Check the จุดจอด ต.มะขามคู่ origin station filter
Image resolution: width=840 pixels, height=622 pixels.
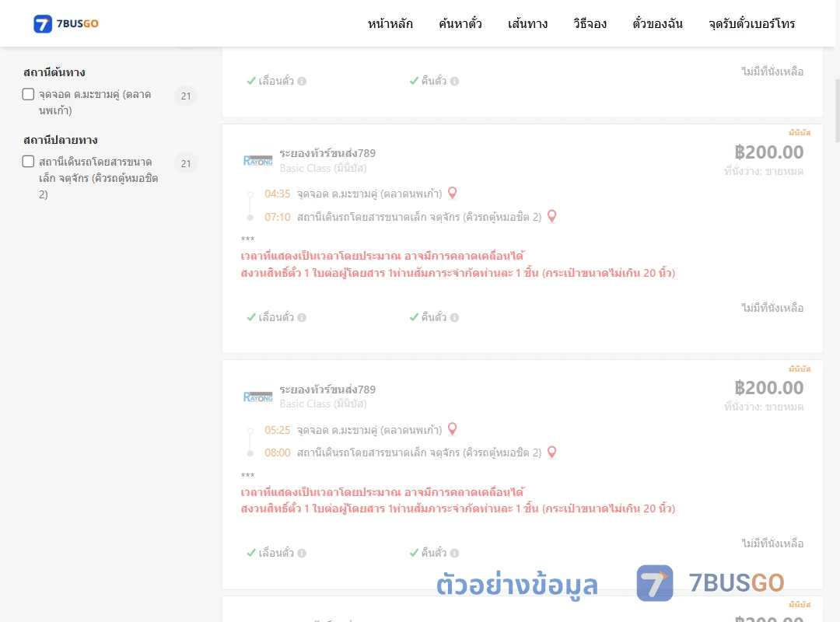29,94
